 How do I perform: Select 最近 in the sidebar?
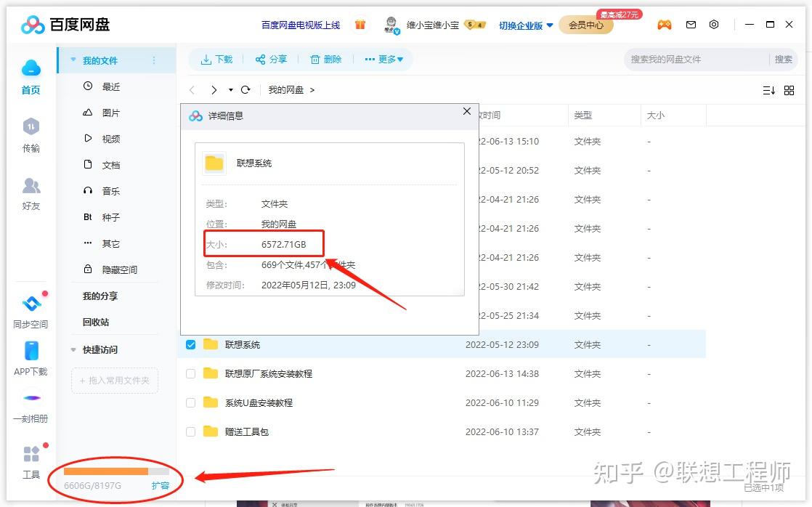[x=111, y=86]
